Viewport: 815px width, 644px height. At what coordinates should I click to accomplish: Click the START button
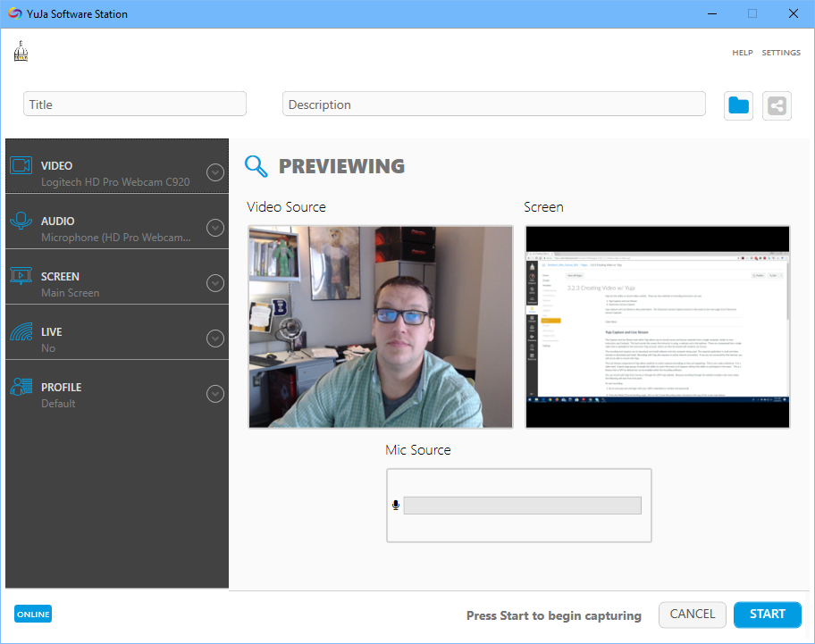(767, 615)
